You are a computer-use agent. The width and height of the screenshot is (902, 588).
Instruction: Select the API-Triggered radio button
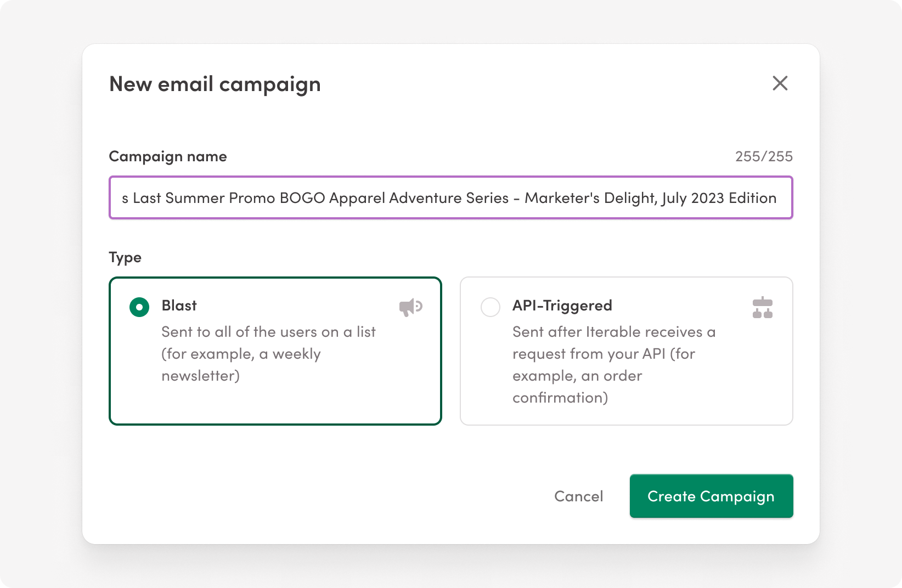[x=490, y=307]
